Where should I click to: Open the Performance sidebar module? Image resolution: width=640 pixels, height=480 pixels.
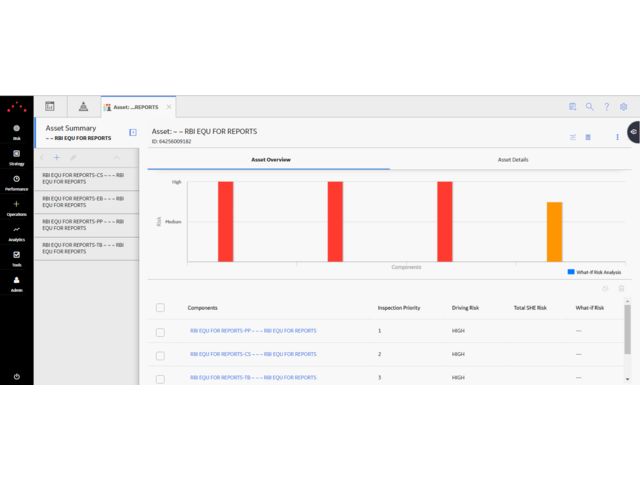[16, 181]
